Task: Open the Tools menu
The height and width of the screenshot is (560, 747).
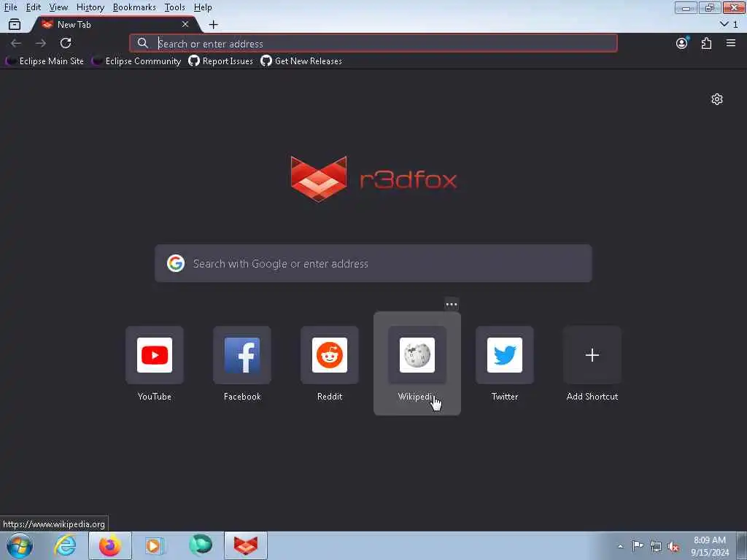Action: (x=174, y=7)
